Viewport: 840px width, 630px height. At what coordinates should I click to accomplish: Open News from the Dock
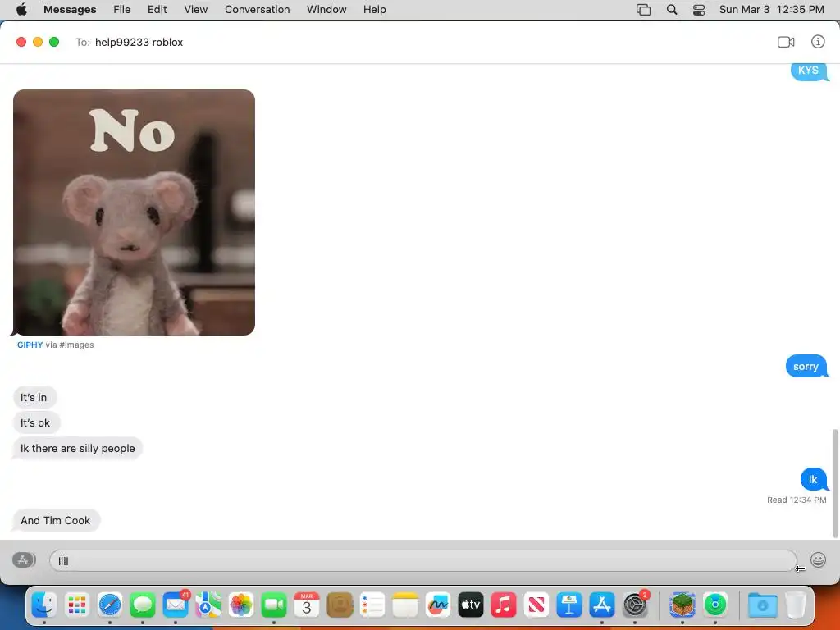[x=536, y=605]
